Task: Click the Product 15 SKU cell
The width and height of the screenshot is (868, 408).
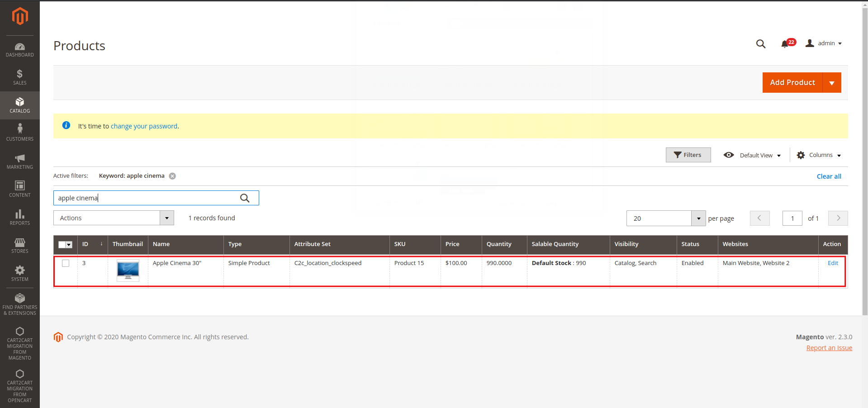Action: [415, 270]
